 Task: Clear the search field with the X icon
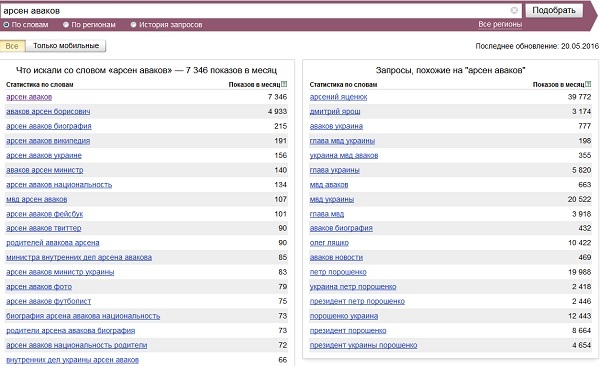pos(514,10)
